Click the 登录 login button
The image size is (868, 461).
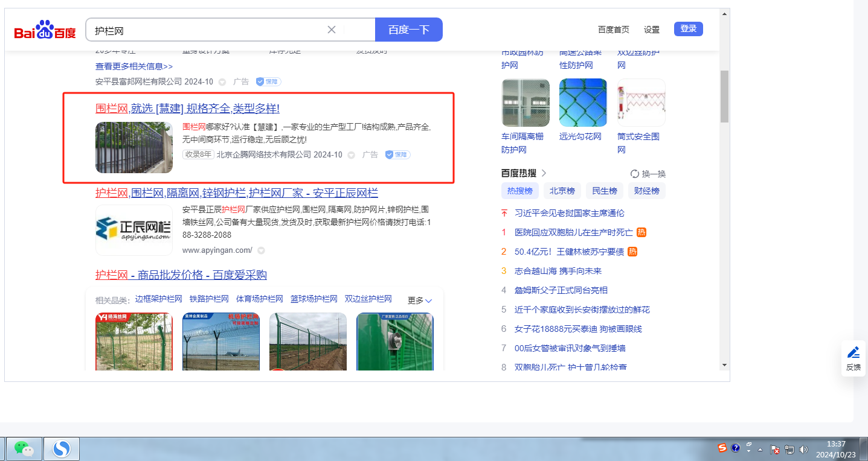[x=689, y=29]
